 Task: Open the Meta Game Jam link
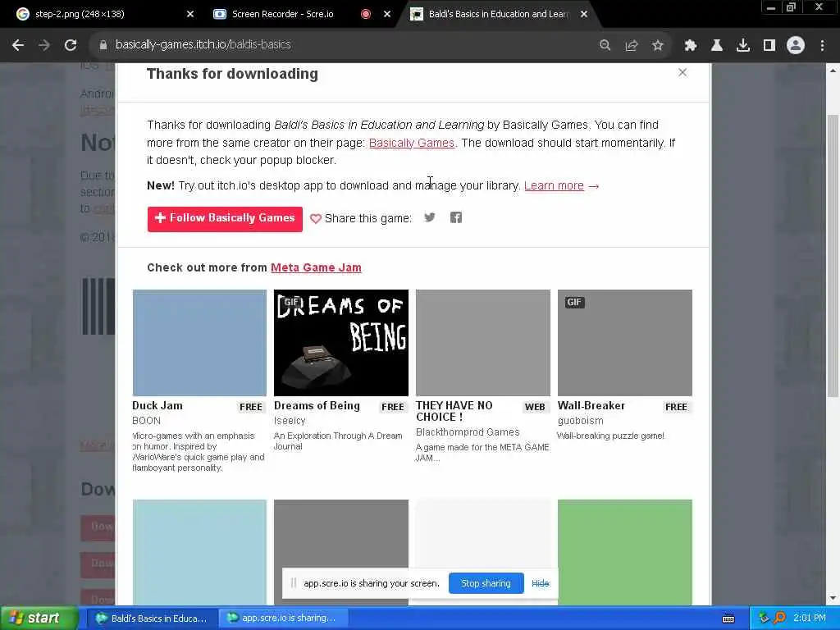pyautogui.click(x=316, y=267)
